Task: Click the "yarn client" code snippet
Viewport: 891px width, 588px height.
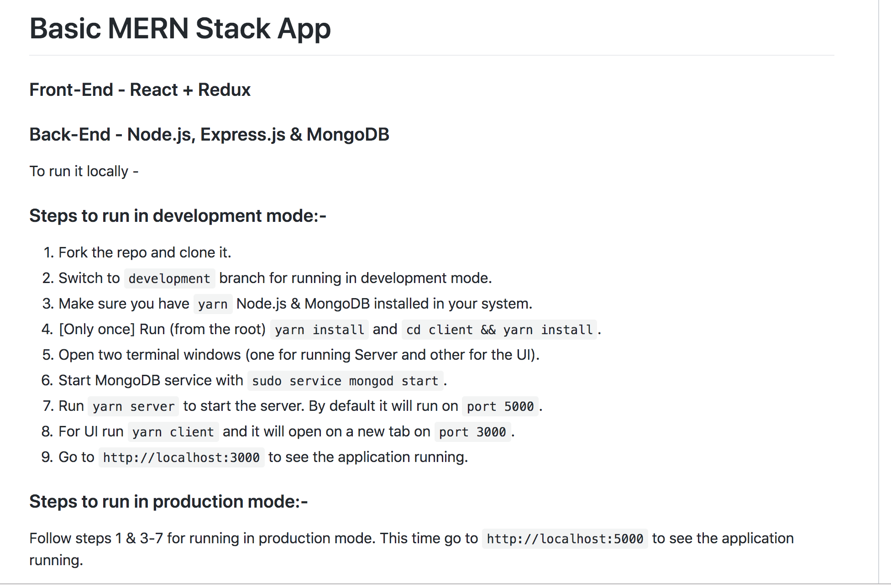Action: tap(173, 432)
